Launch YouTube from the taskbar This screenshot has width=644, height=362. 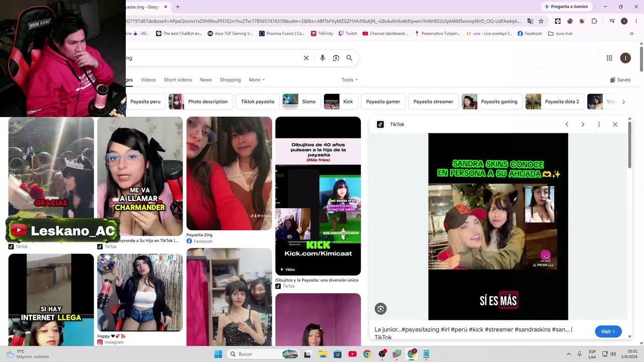click(352, 354)
